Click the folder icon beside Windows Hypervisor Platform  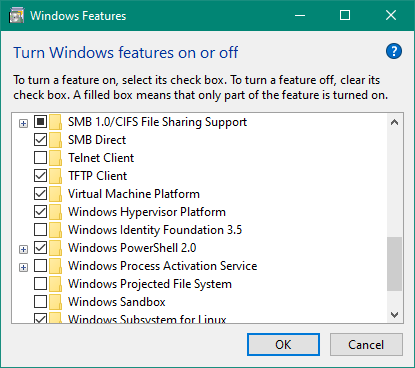pos(56,212)
